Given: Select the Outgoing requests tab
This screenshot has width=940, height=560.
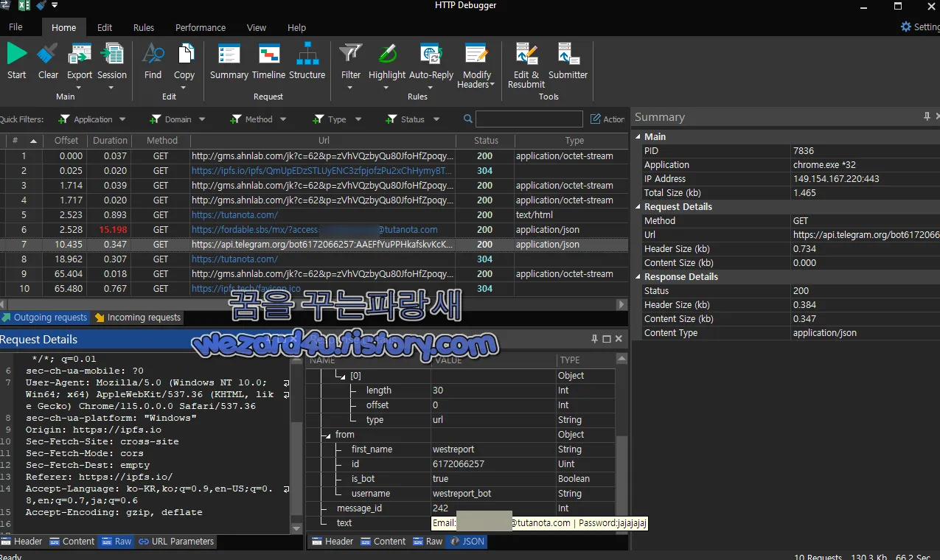Looking at the screenshot, I should point(44,318).
